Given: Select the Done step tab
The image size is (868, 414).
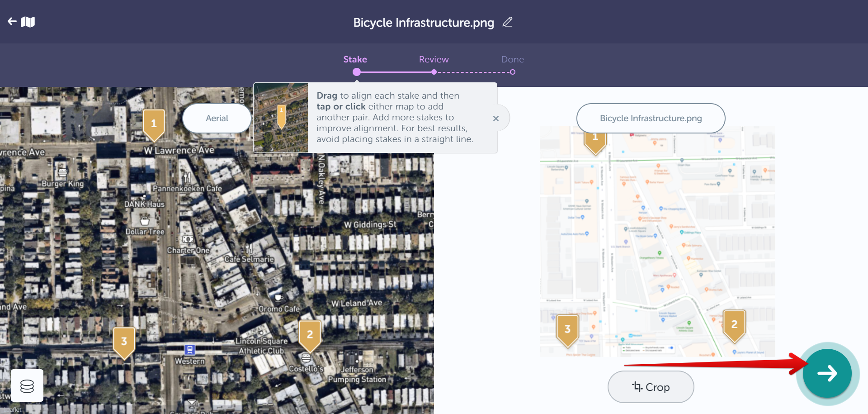Looking at the screenshot, I should tap(512, 59).
